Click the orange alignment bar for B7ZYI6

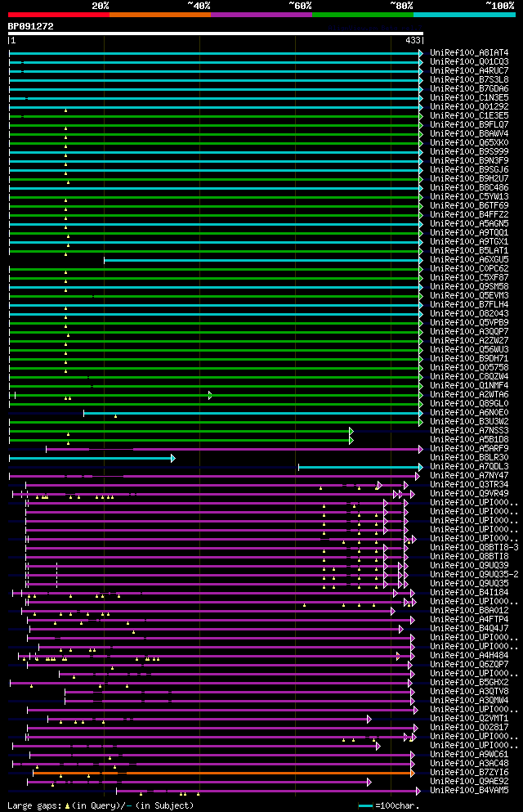(223, 774)
